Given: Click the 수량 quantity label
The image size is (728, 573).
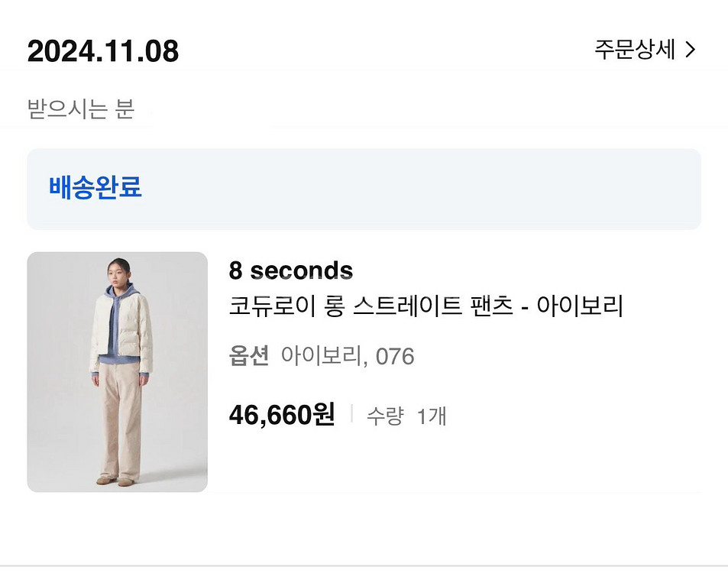Looking at the screenshot, I should tap(384, 416).
